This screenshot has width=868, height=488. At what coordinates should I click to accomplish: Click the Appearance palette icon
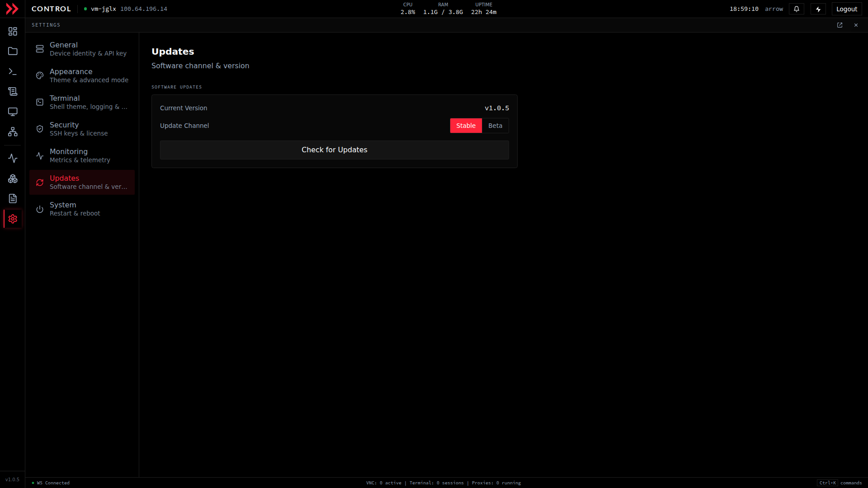click(x=40, y=75)
